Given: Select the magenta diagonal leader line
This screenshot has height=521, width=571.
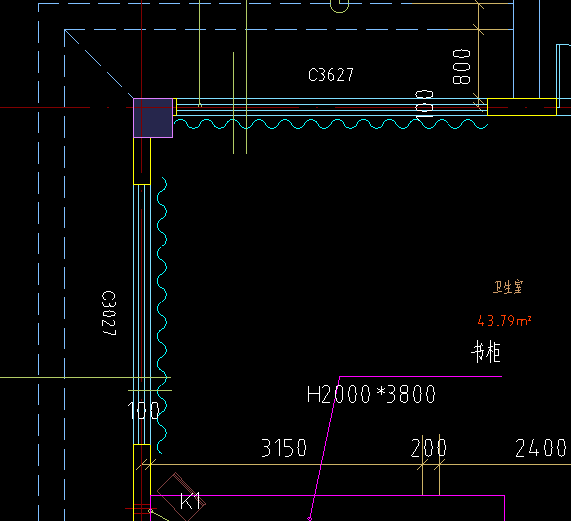Looking at the screenshot, I should pyautogui.click(x=324, y=448).
